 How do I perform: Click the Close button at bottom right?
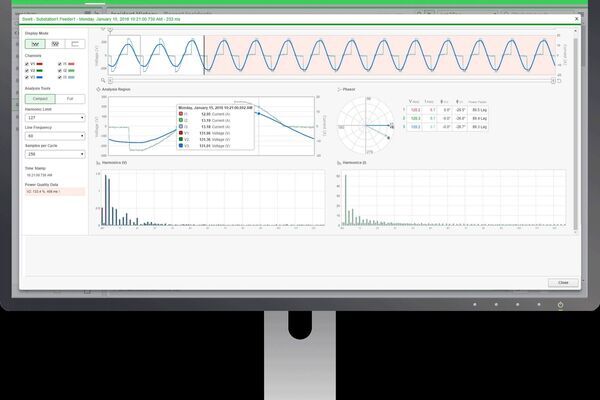562,283
